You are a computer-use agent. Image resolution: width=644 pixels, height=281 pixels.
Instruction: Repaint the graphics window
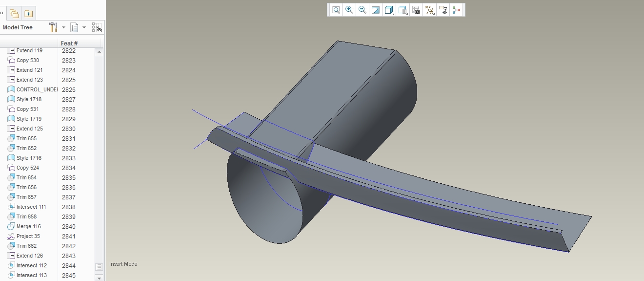coord(376,10)
